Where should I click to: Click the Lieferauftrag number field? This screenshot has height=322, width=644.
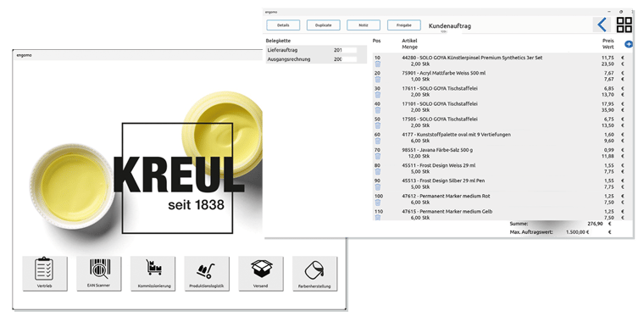pyautogui.click(x=345, y=50)
